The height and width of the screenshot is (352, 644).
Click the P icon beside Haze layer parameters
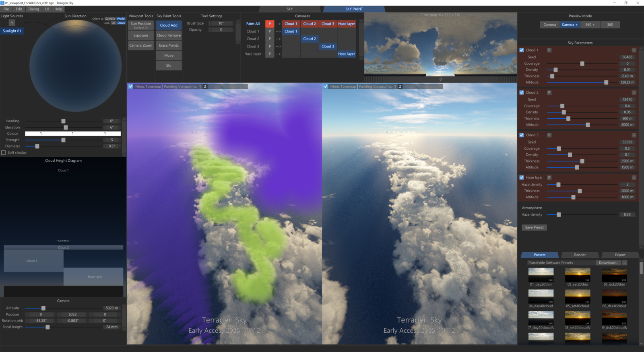pos(549,177)
